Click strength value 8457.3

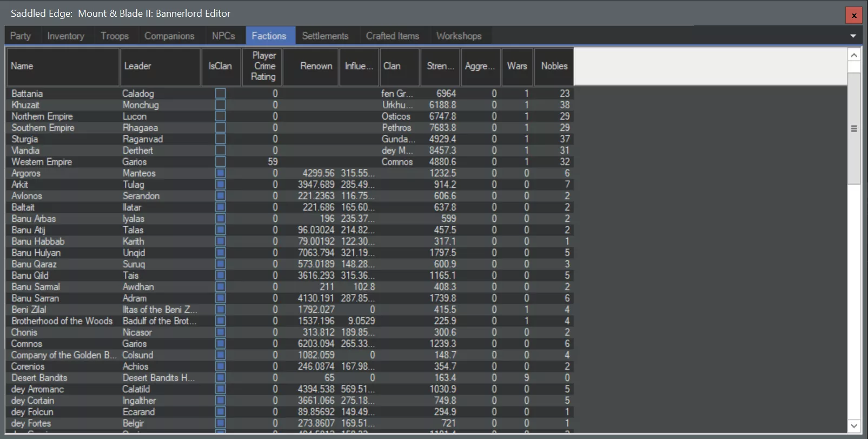(x=442, y=150)
